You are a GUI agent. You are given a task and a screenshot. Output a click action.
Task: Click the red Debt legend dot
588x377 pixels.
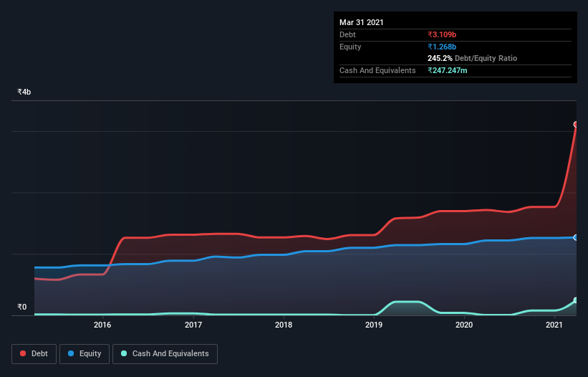coord(23,353)
